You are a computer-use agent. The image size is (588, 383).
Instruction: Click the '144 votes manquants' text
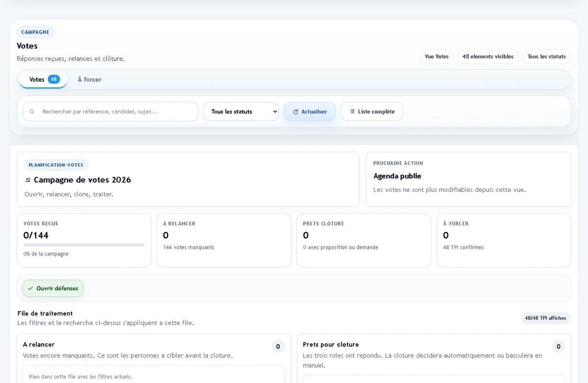(x=189, y=247)
